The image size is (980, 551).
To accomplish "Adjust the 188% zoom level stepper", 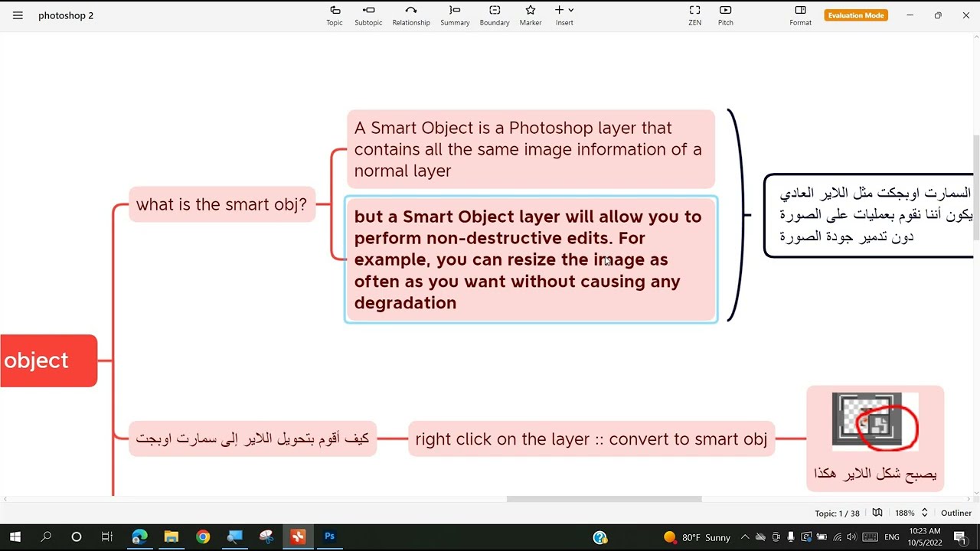I will tap(924, 513).
